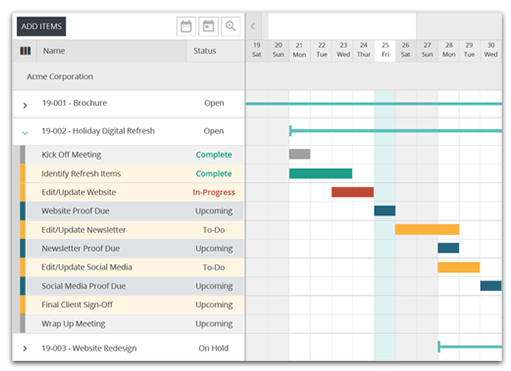The width and height of the screenshot is (511, 371).
Task: Click the ADD ITEMS button
Action: coord(41,26)
